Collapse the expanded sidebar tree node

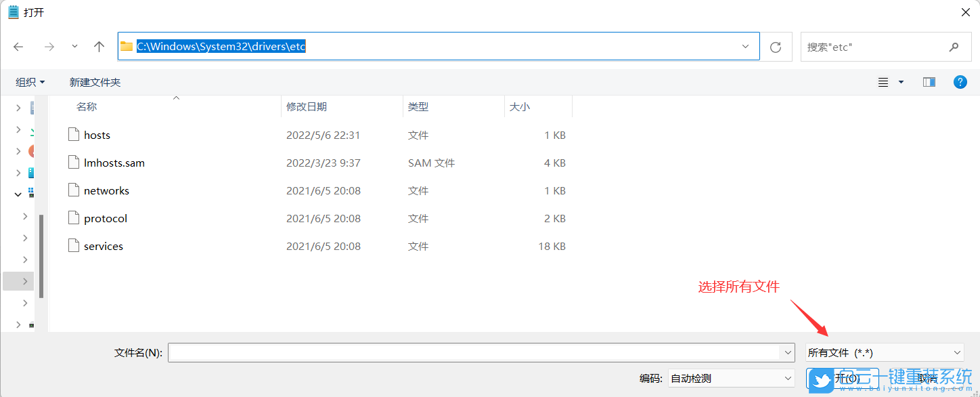pos(18,194)
